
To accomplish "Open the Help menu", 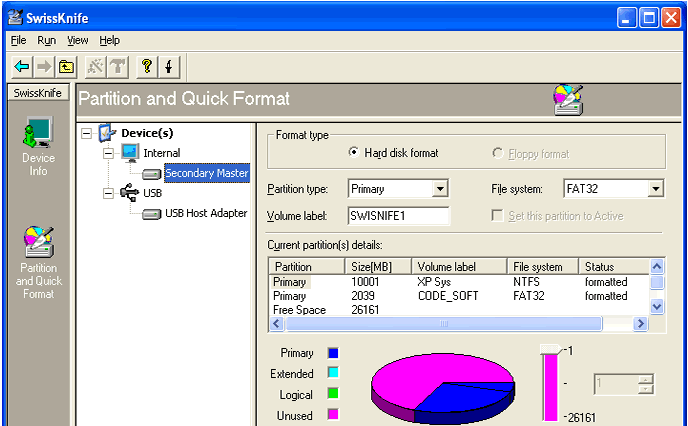I will (x=109, y=40).
